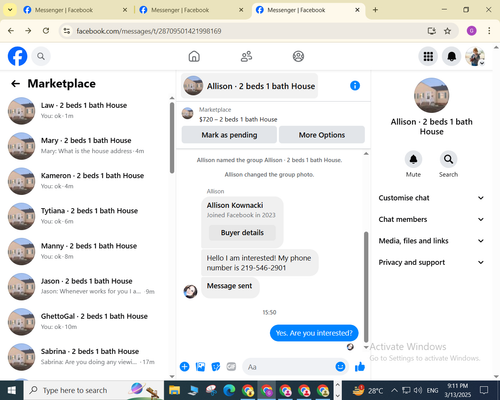
Task: Open the notifications bell in header
Action: point(451,56)
